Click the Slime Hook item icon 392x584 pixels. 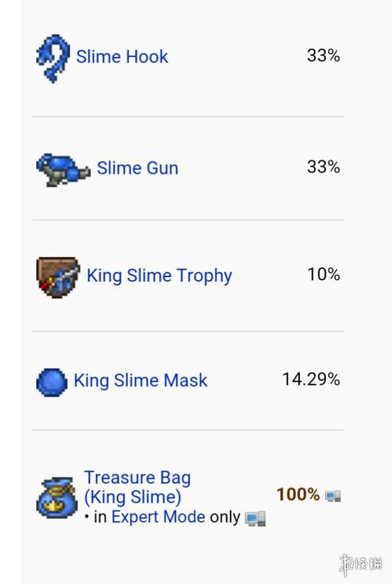(x=53, y=58)
